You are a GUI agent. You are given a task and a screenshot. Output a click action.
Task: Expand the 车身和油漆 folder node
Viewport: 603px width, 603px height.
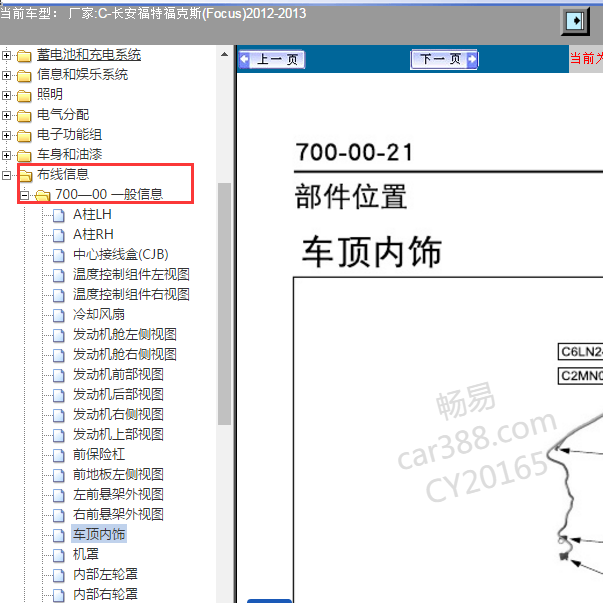pos(6,155)
